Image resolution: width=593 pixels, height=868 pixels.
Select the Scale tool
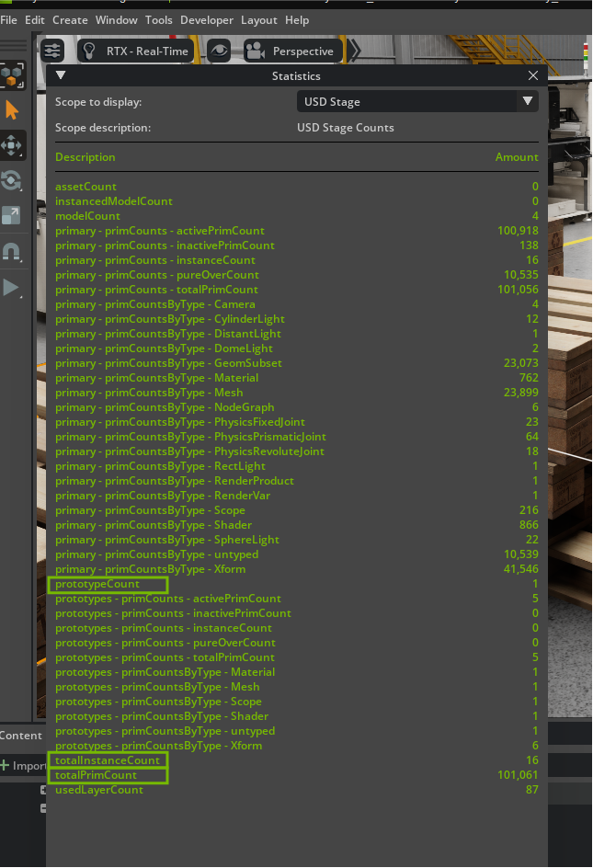pyautogui.click(x=12, y=215)
